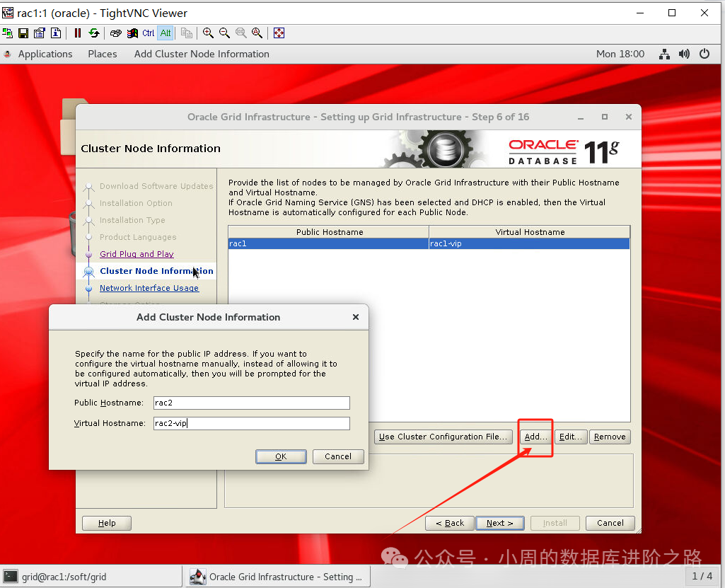Click the Next button in the installer

pos(500,523)
